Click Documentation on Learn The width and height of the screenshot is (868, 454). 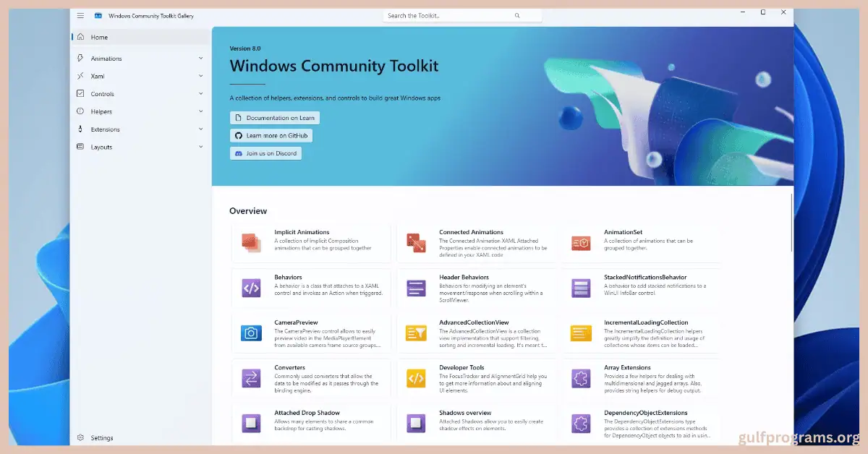tap(274, 117)
